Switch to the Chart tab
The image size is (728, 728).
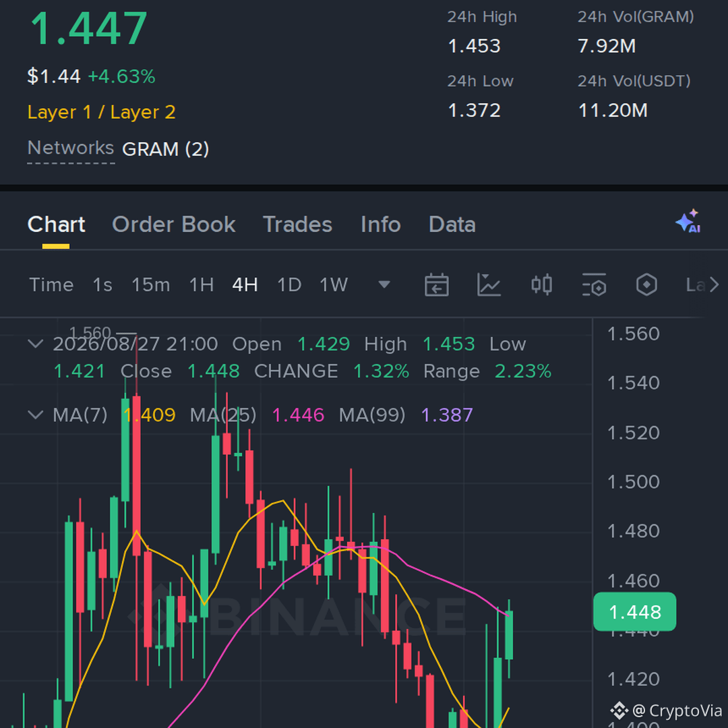coord(56,224)
